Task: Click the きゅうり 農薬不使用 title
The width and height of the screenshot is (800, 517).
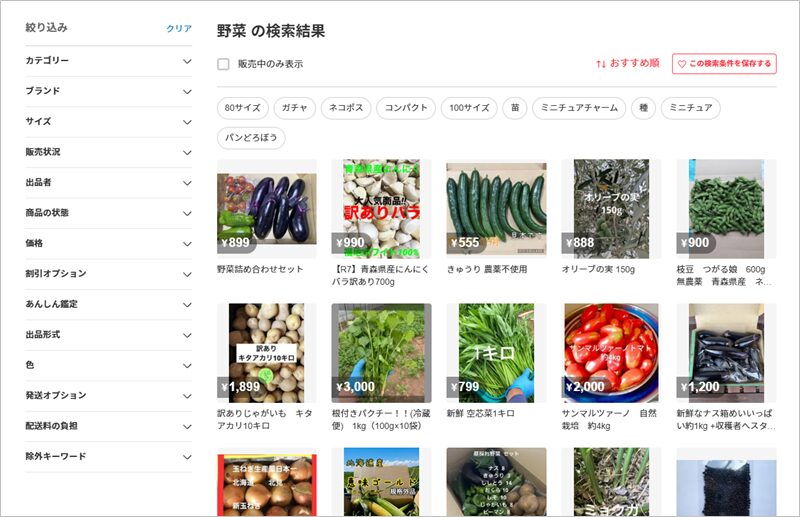Action: [x=487, y=269]
